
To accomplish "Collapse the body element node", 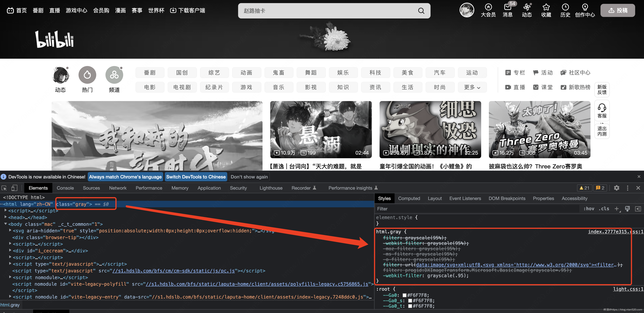I will [x=6, y=224].
